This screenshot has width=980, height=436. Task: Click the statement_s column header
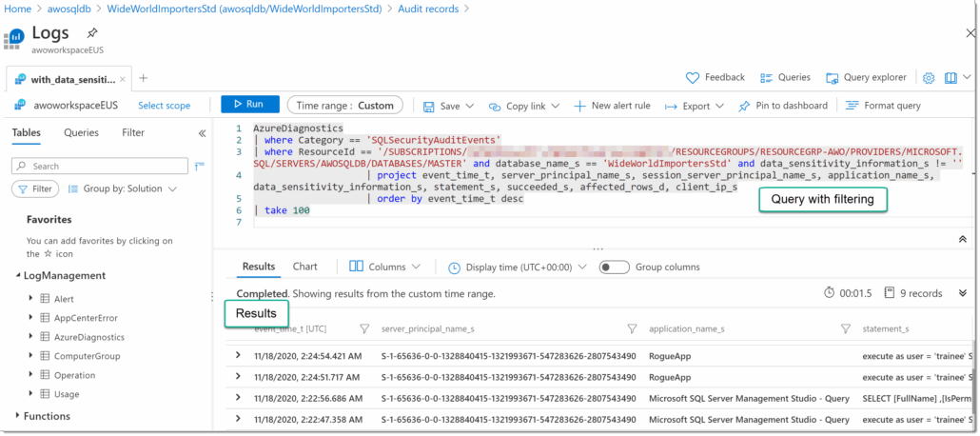(885, 328)
